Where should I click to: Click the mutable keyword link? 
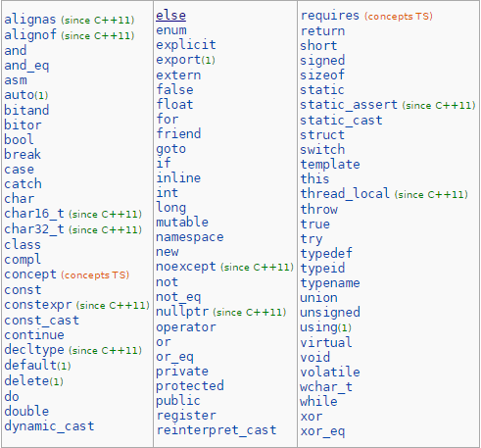tap(182, 222)
